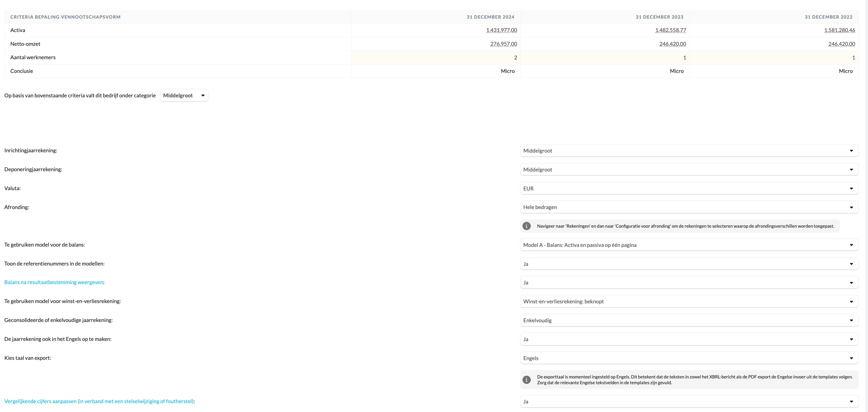
Task: Expand the Afronding Hele bedragen dropdown
Action: tap(689, 207)
